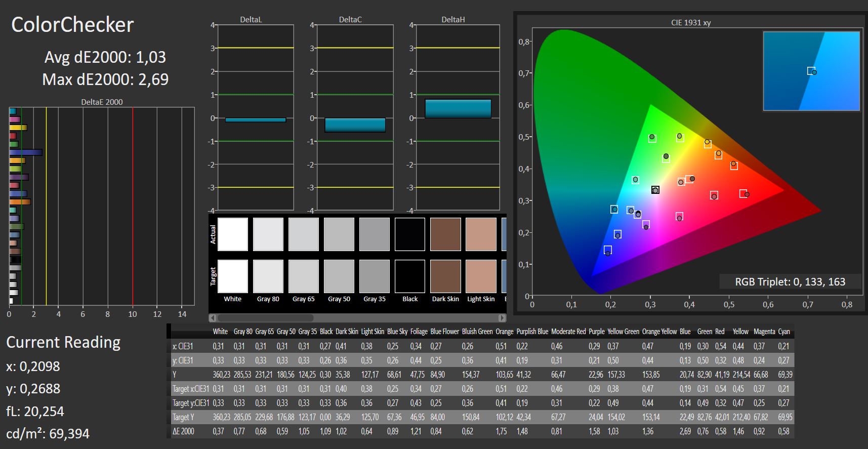Pick the Target Light Skin swatch

coord(481,276)
